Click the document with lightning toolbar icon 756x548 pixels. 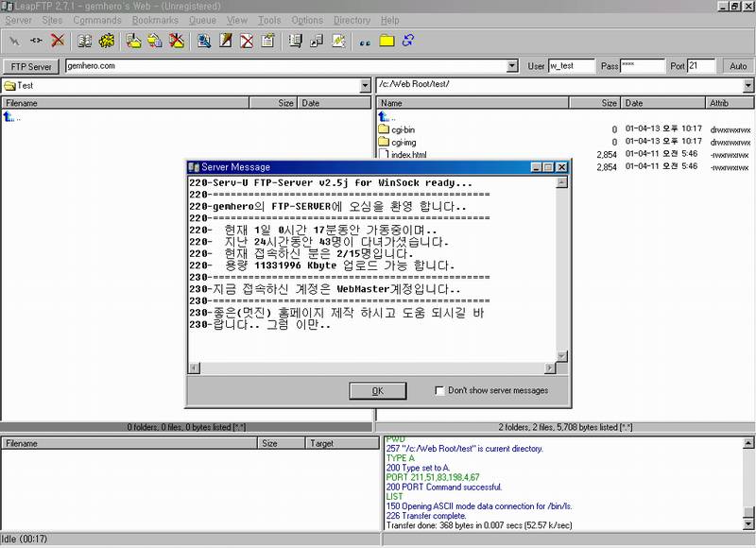[x=338, y=41]
